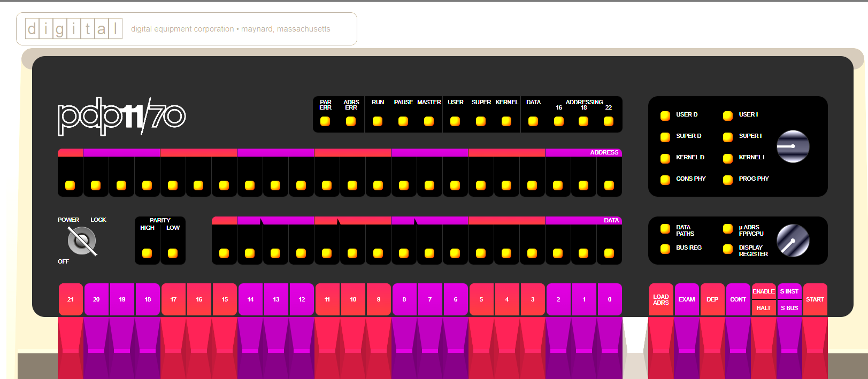Click the KERNEL I indicator lamp

728,158
